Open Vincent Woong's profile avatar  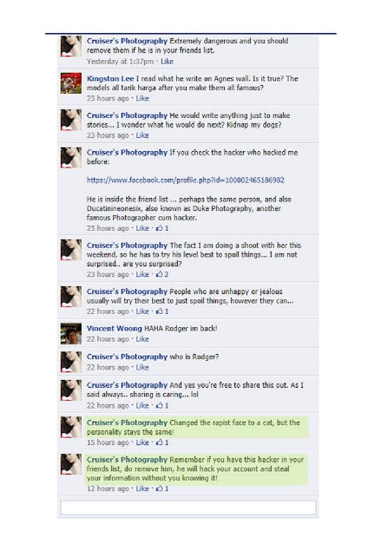(x=71, y=334)
